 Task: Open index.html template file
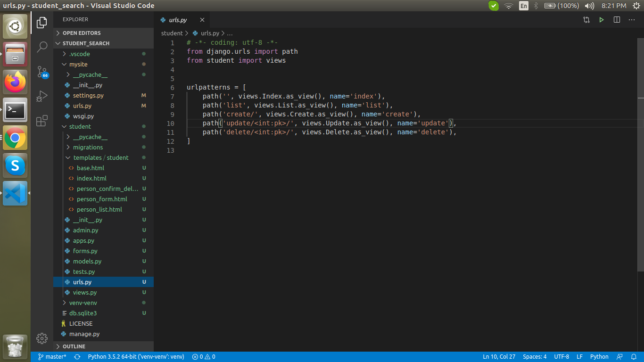(x=103, y=178)
